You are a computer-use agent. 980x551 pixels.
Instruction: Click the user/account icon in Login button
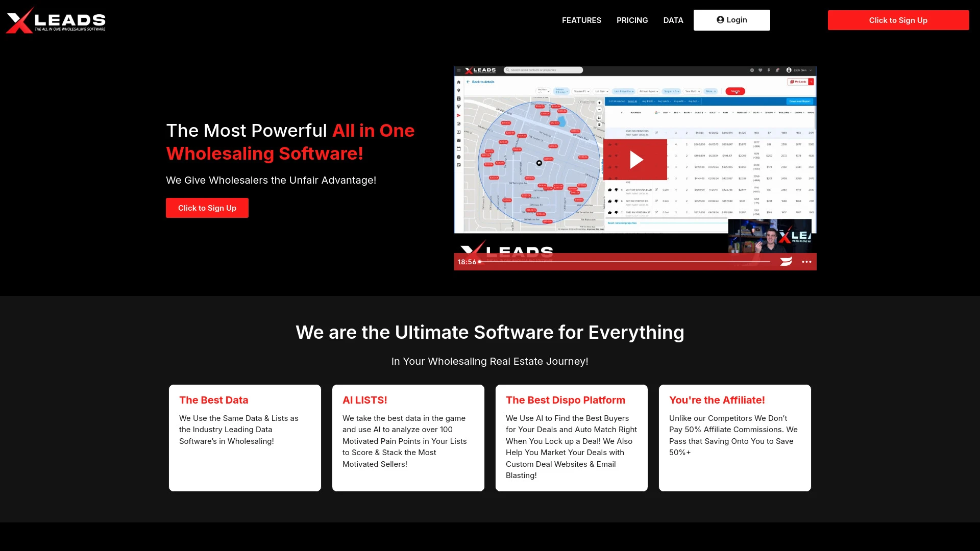coord(720,19)
